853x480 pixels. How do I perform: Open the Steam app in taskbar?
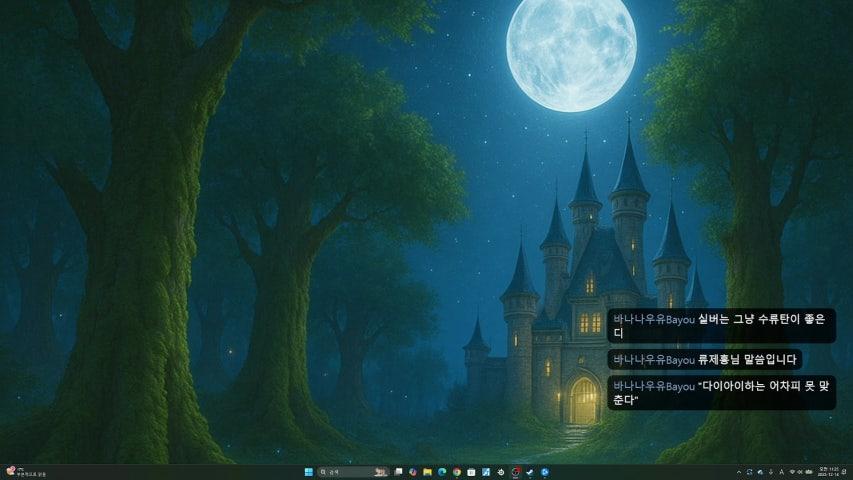pyautogui.click(x=530, y=472)
